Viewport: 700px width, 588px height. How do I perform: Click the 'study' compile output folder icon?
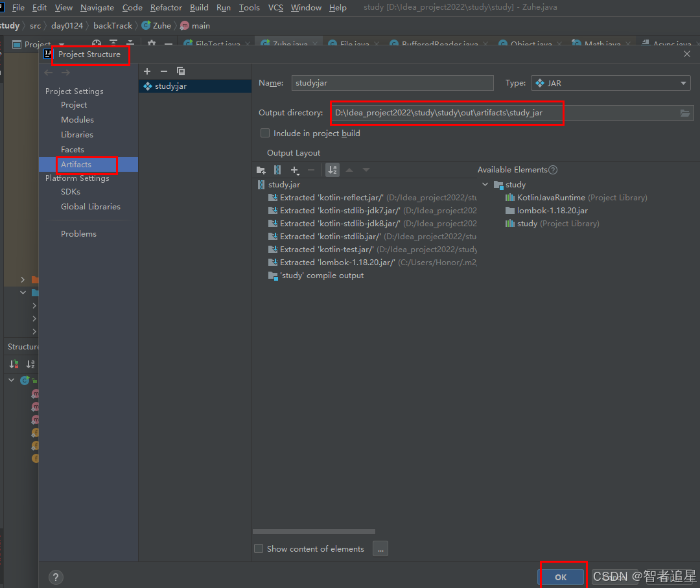coord(273,276)
